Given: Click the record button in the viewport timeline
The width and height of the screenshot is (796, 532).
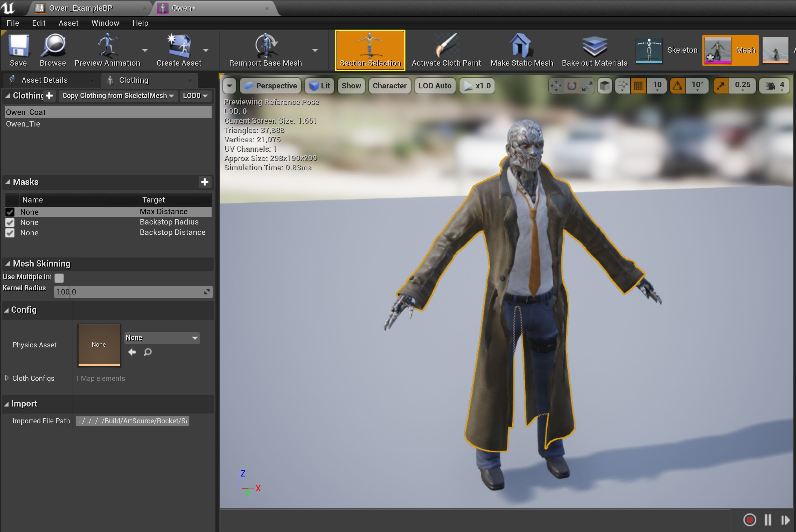Looking at the screenshot, I should [749, 520].
